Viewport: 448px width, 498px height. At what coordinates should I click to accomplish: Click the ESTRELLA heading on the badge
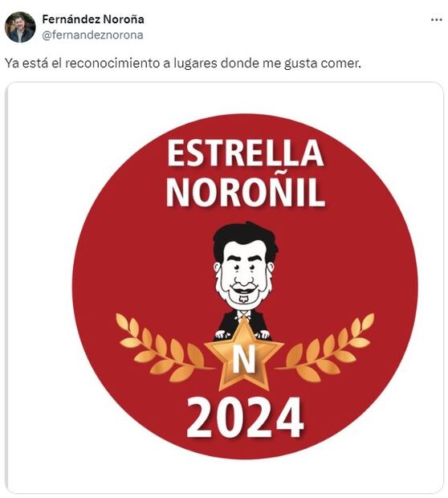(x=245, y=153)
